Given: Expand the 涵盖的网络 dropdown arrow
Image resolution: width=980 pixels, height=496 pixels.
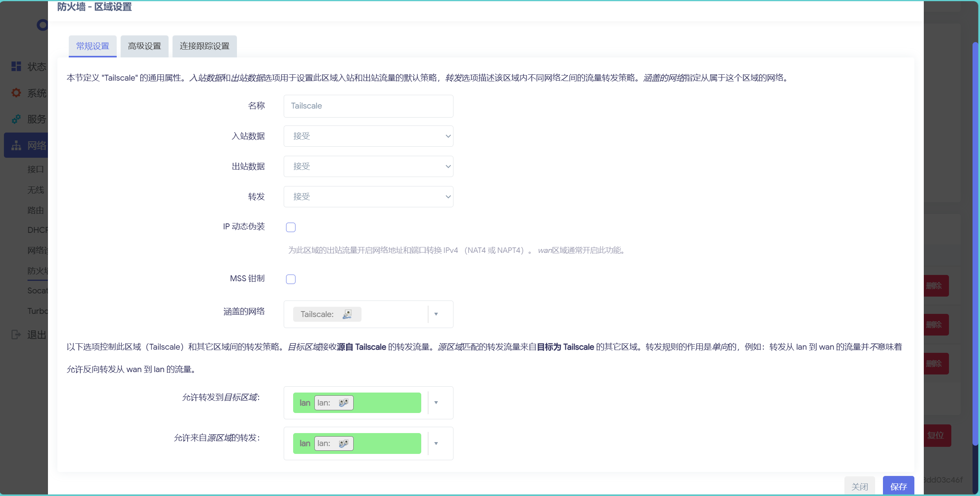Looking at the screenshot, I should pyautogui.click(x=436, y=314).
